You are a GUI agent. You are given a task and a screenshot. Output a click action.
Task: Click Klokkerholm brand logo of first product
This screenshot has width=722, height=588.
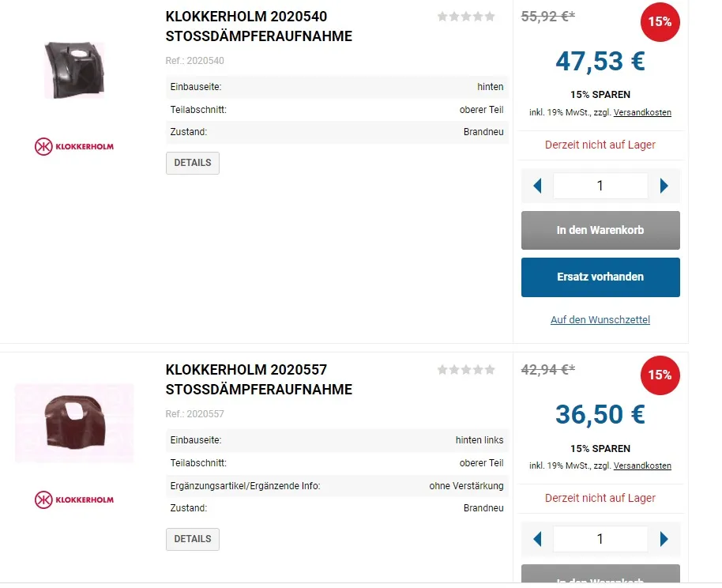click(74, 146)
